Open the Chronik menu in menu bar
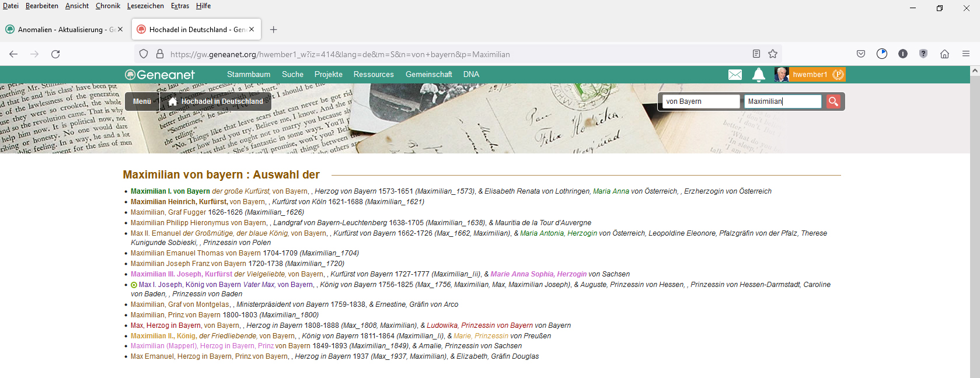Viewport: 980px width, 378px height. pos(108,6)
